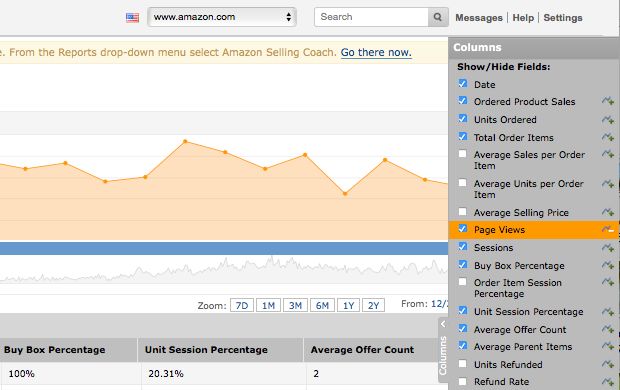This screenshot has height=390, width=620.
Task: Click inside the Search input field
Action: (371, 17)
